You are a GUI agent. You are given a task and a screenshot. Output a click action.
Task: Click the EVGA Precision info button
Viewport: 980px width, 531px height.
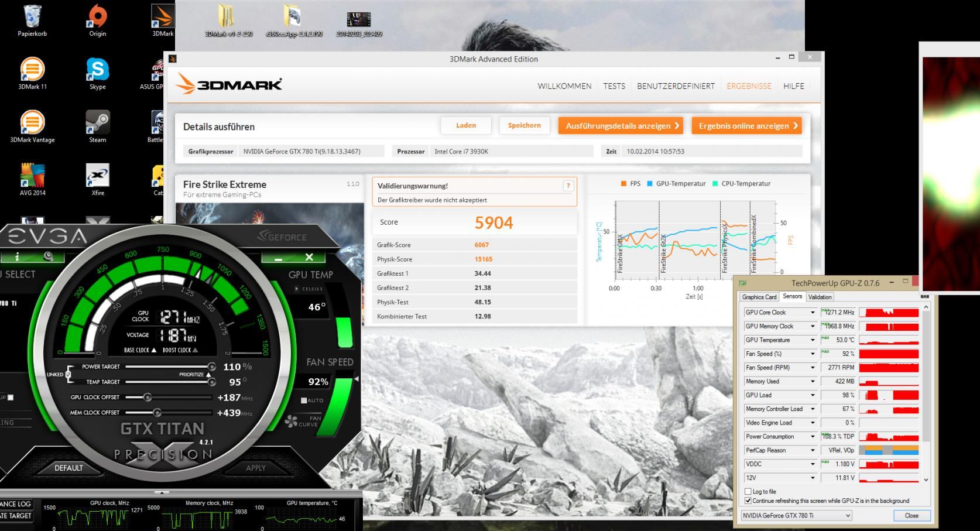17,256
